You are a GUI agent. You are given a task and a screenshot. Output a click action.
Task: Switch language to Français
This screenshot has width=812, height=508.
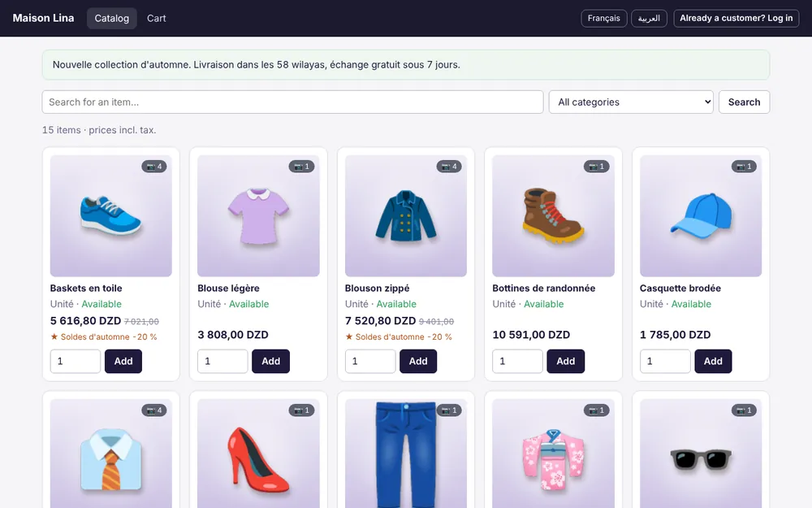(604, 18)
